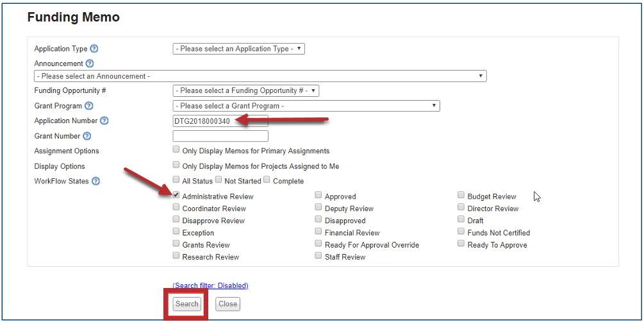This screenshot has width=644, height=322.
Task: Expand the Announcement dropdown list
Action: click(x=260, y=76)
